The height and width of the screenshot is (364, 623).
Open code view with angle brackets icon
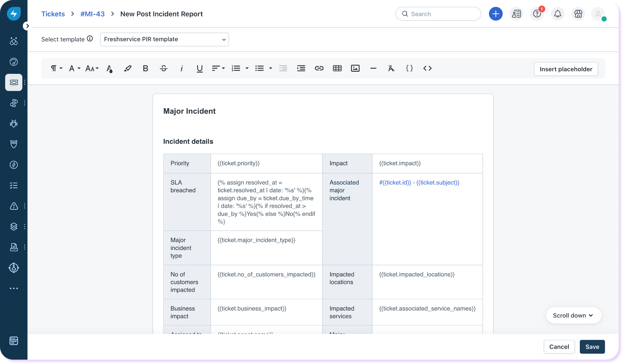click(427, 68)
